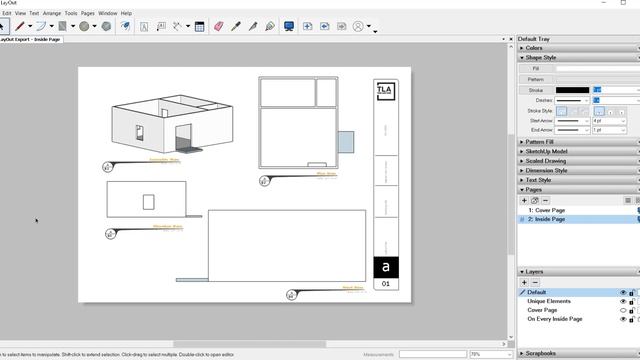
Task: Click the user account icon
Action: 358,27
